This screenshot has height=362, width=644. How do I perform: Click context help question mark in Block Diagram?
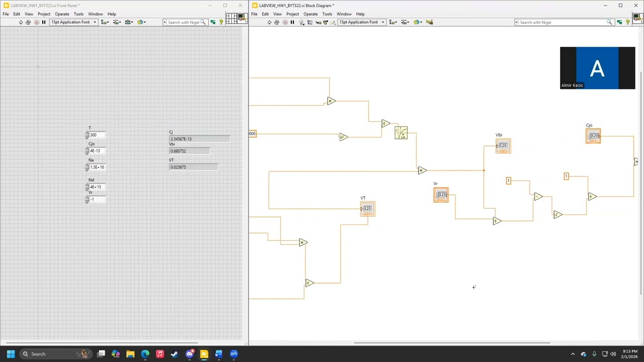[627, 22]
